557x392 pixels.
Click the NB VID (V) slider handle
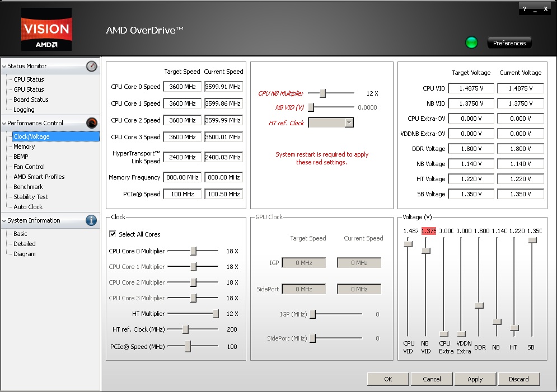click(x=311, y=107)
